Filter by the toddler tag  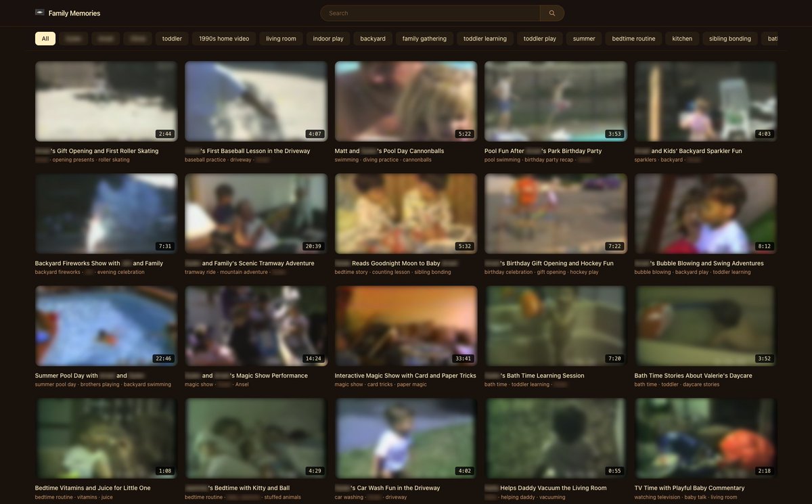point(172,39)
